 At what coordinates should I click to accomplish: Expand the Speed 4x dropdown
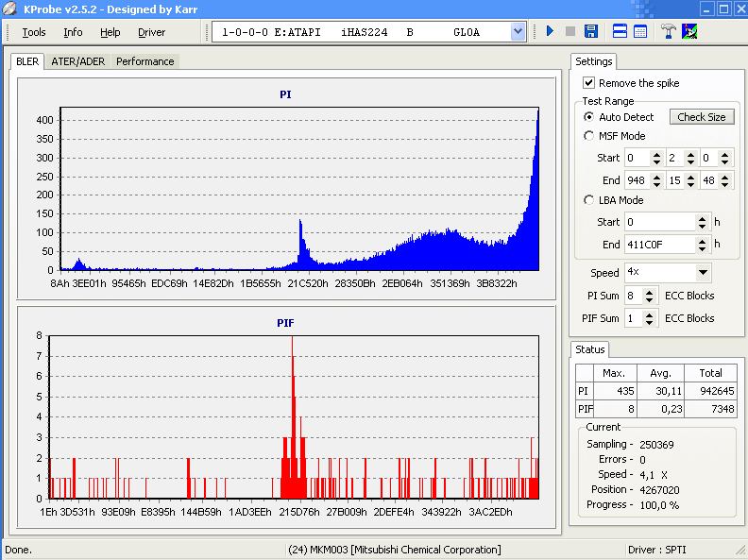click(x=702, y=273)
